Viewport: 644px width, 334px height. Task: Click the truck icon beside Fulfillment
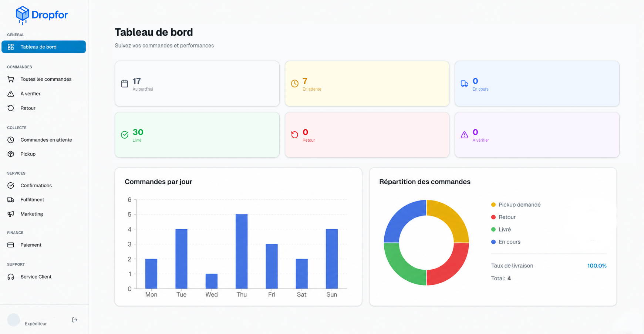click(x=11, y=200)
